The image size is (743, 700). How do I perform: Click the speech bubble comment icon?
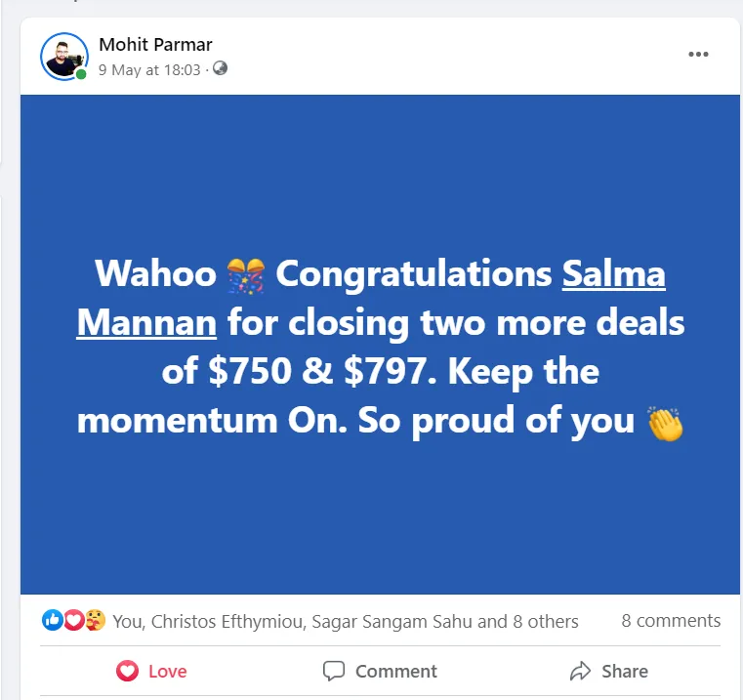click(334, 671)
